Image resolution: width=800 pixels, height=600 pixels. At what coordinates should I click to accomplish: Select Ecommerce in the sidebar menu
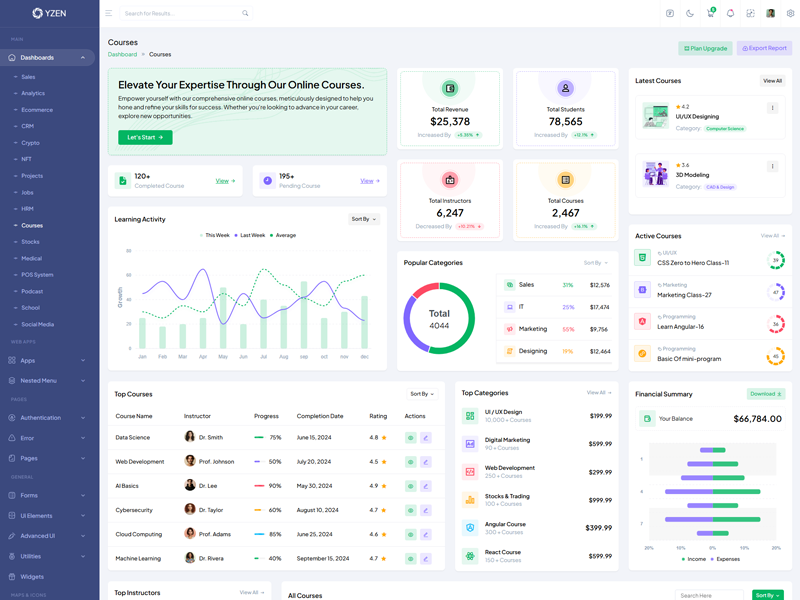pyautogui.click(x=37, y=110)
